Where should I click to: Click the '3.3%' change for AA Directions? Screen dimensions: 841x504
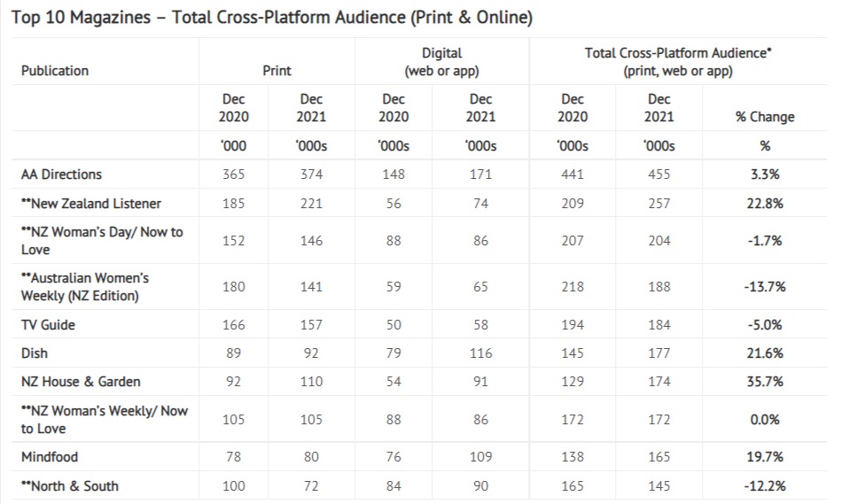coord(765,174)
